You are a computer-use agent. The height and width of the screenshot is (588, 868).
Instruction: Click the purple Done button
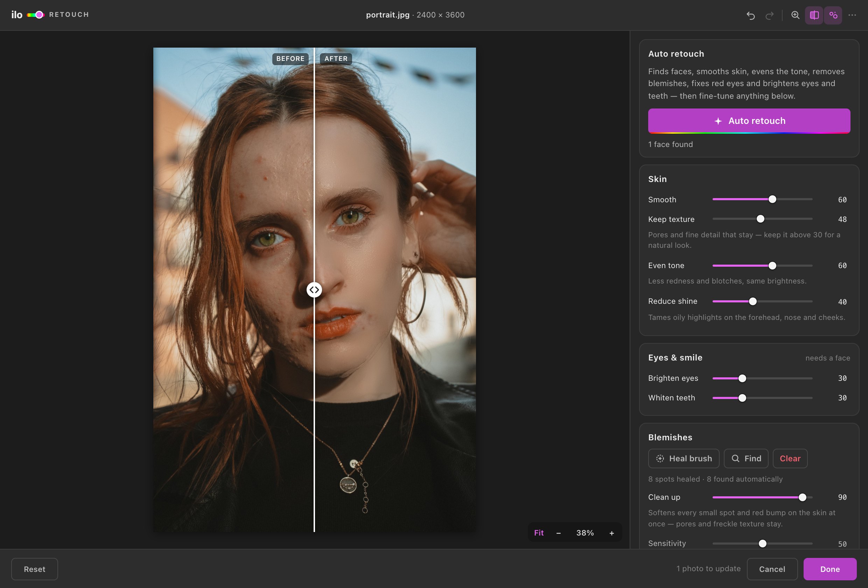(x=830, y=569)
